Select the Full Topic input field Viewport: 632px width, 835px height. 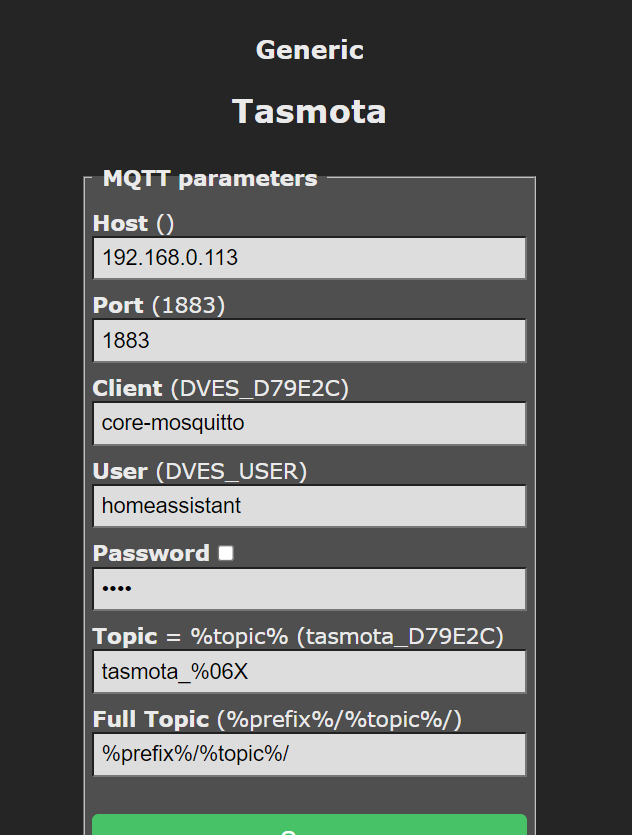pos(309,754)
